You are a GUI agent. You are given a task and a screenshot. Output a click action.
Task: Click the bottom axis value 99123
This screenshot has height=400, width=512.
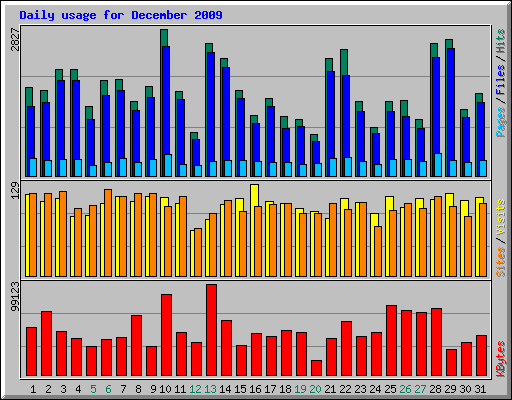[15, 296]
